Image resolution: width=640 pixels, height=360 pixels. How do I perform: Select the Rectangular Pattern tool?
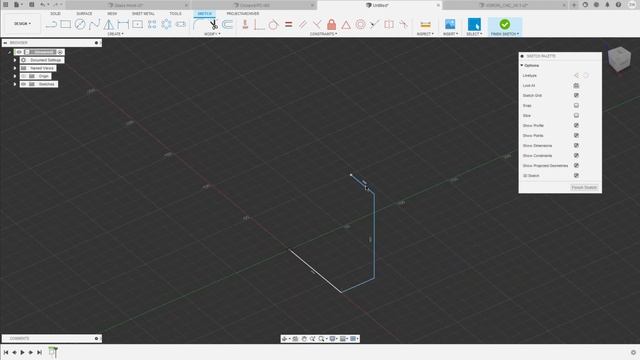click(x=152, y=24)
